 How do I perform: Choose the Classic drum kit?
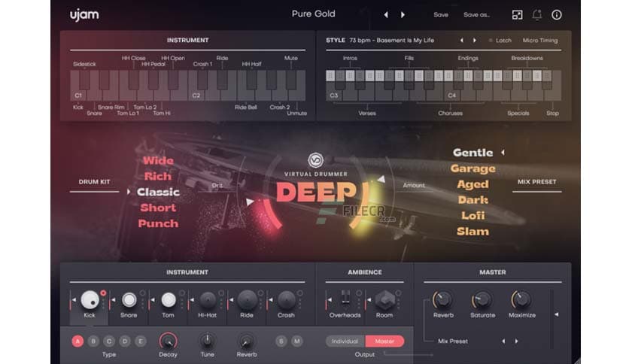pyautogui.click(x=158, y=192)
